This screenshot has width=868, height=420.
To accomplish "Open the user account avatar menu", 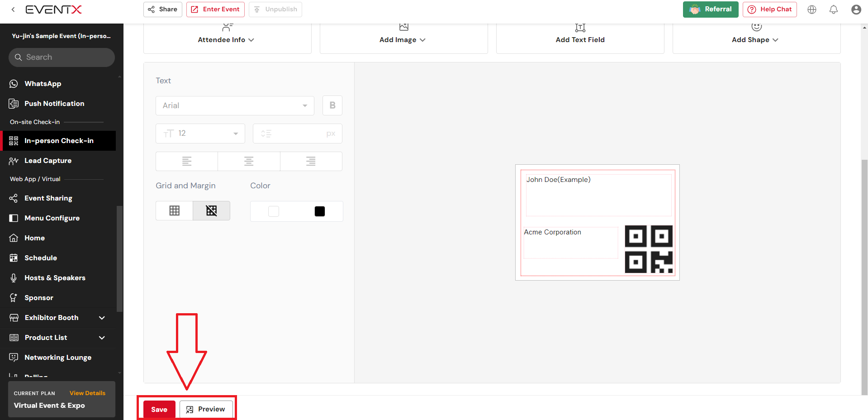I will (856, 10).
